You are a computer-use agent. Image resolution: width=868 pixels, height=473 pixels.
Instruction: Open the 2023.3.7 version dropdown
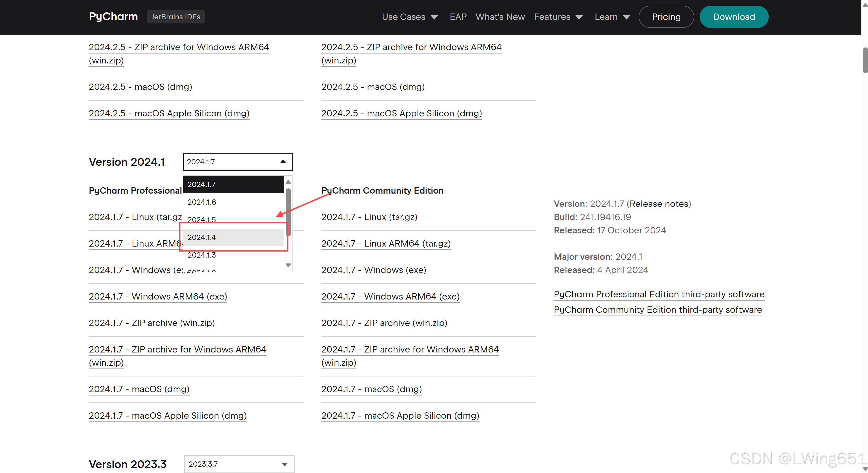pos(239,464)
